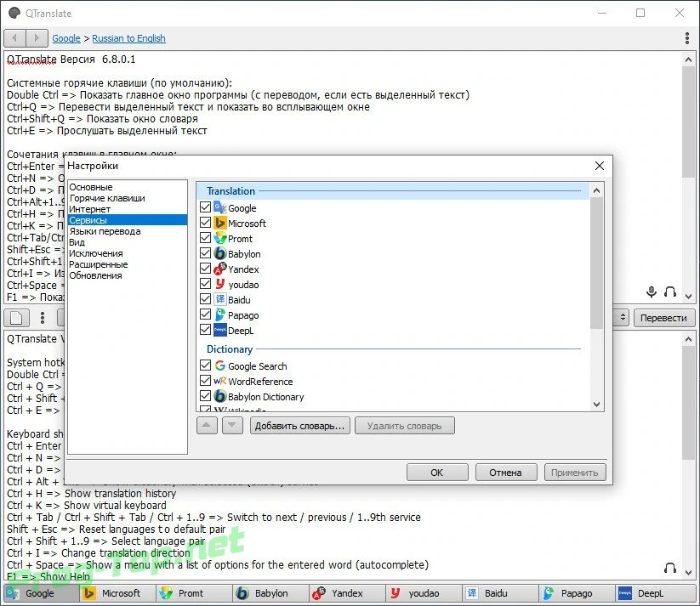Close the Настройки dialog with X
Image resolution: width=700 pixels, height=606 pixels.
coord(600,166)
